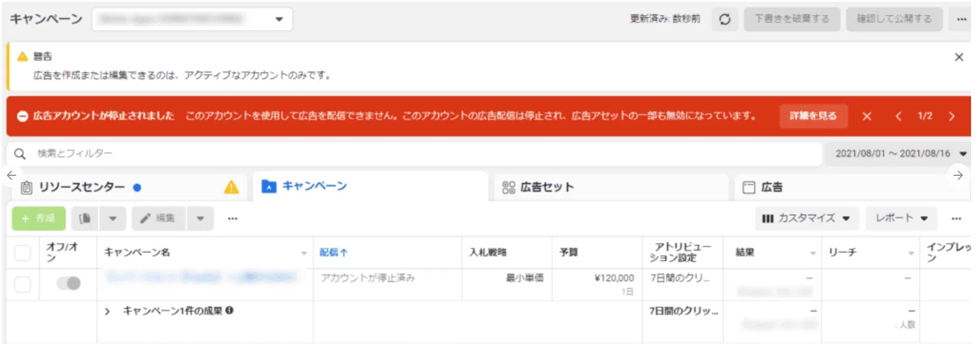Go to next alert in red banner
Viewport: 980px width, 344px height.
pos(952,116)
